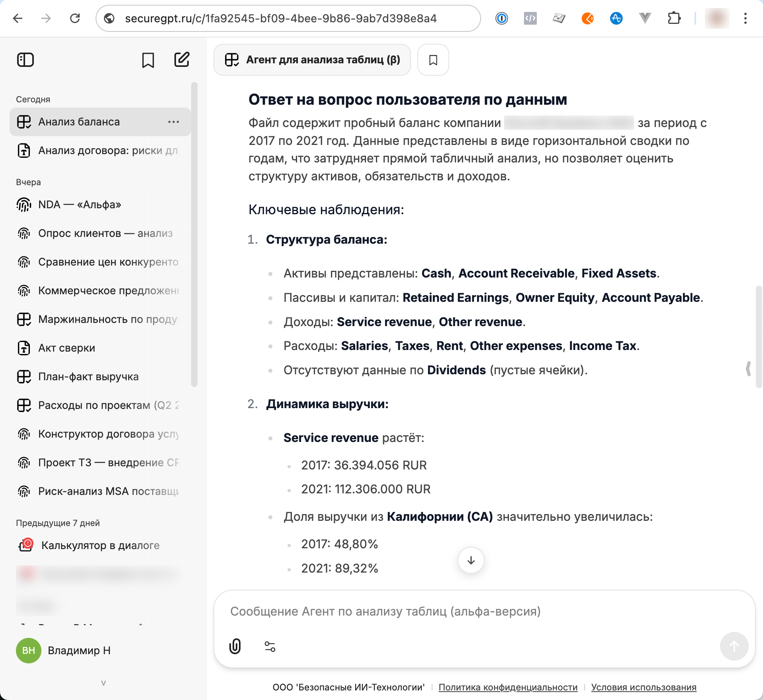Open the side panel handle on right edge
Viewport: 763px width, 700px height.
click(748, 369)
